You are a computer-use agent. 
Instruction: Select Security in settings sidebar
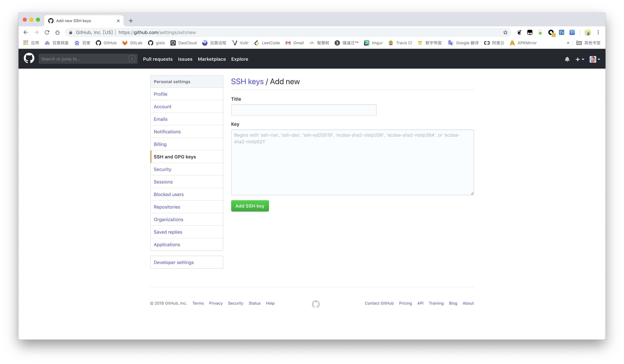162,169
